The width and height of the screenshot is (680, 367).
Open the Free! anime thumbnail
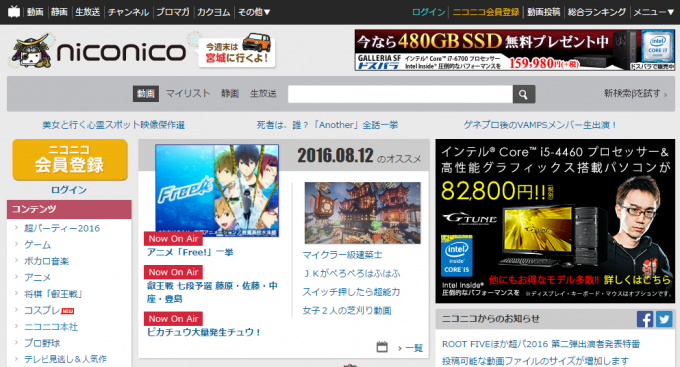217,191
